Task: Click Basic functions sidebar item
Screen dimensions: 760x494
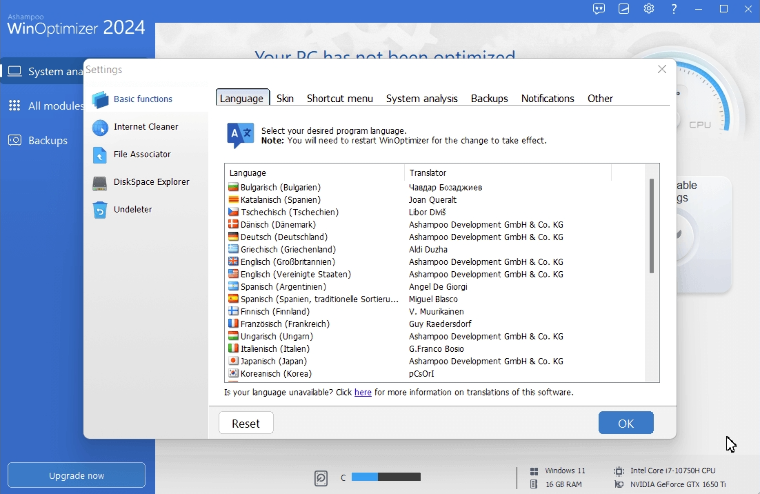Action: pos(142,99)
